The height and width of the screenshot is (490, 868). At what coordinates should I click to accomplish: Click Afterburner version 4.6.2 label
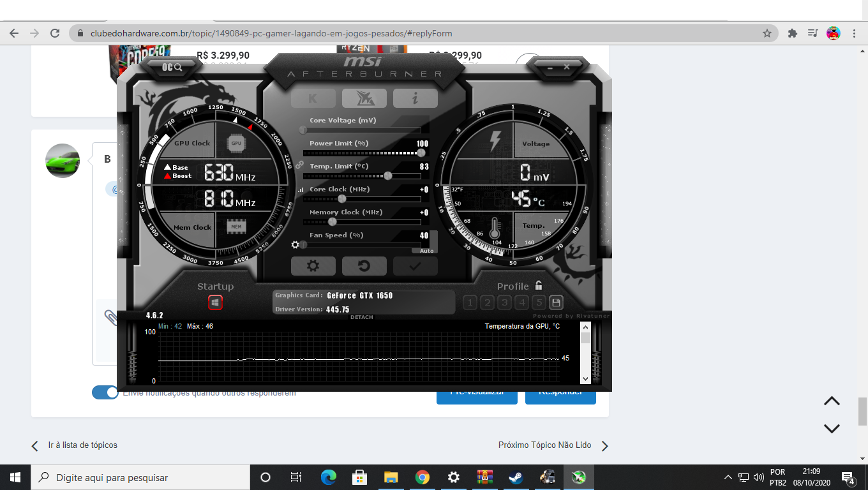154,315
